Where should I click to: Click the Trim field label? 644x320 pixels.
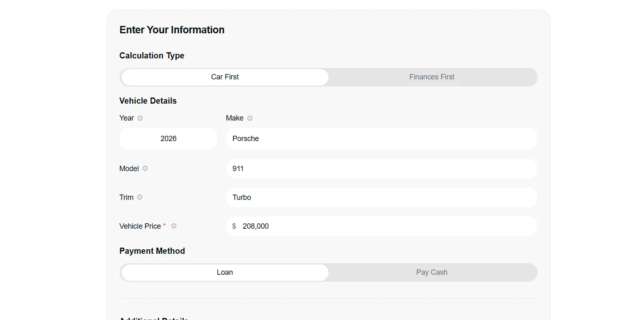(x=126, y=197)
